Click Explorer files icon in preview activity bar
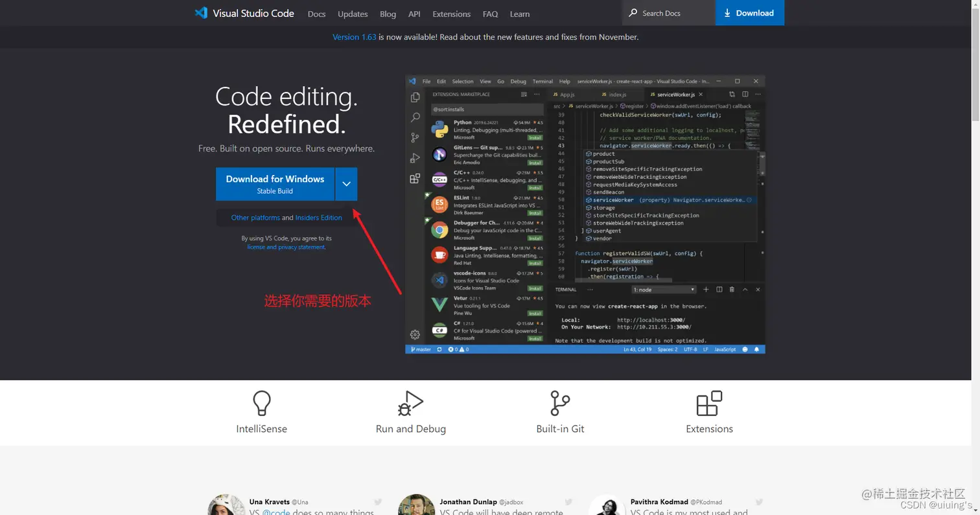 tap(415, 97)
